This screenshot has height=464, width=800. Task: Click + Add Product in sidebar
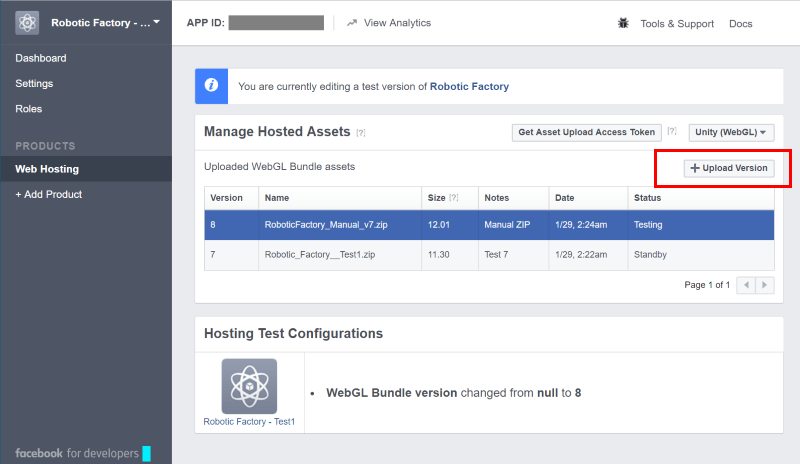48,194
